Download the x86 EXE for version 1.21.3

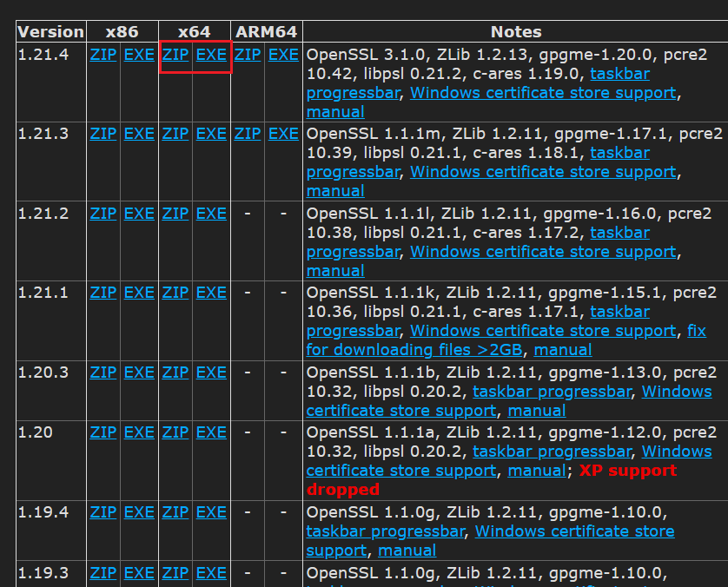[x=139, y=134]
